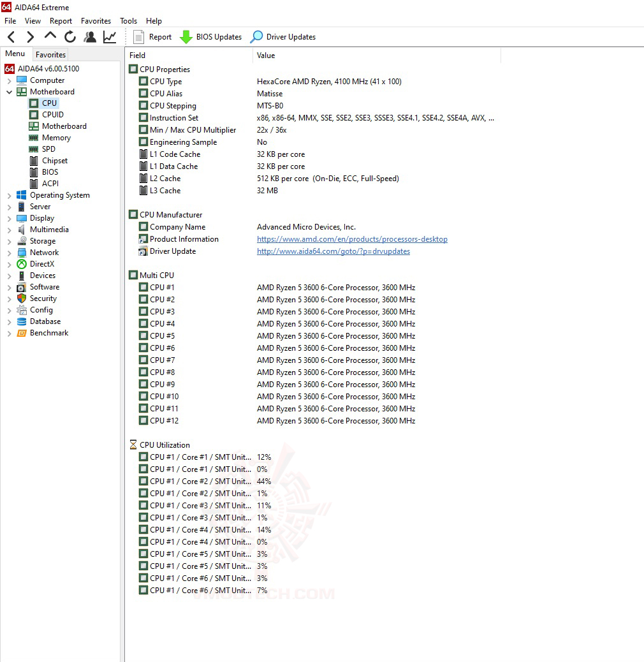Select the CPUID tree icon
This screenshot has height=662, width=644.
click(x=34, y=115)
